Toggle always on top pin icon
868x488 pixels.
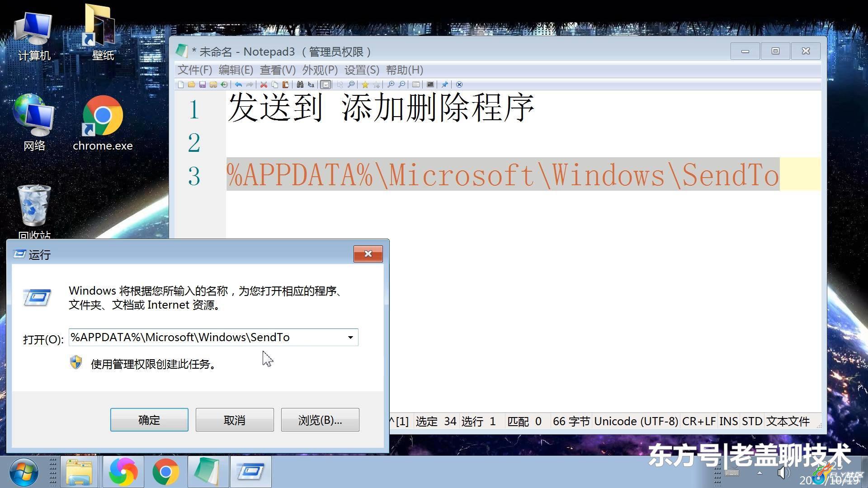pyautogui.click(x=445, y=84)
